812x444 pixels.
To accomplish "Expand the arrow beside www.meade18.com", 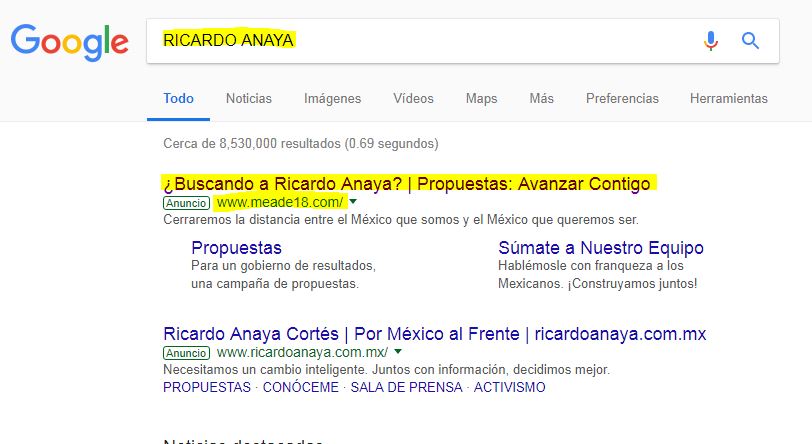I will pyautogui.click(x=353, y=202).
